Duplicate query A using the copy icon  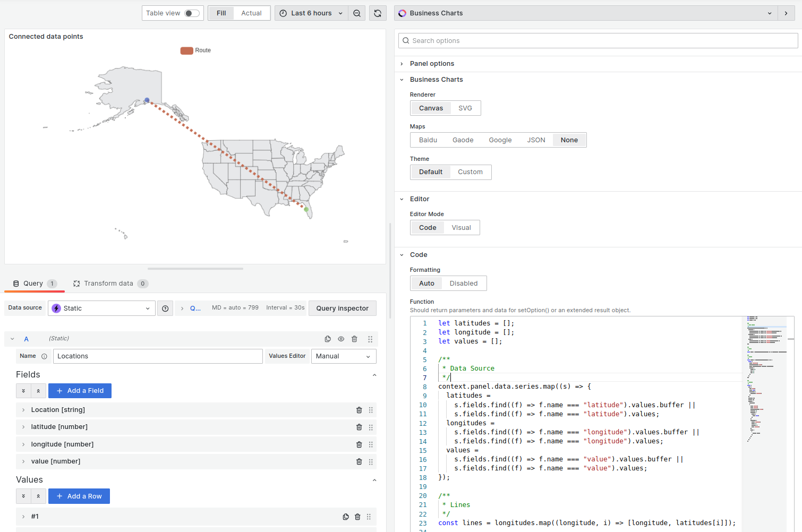coord(327,339)
